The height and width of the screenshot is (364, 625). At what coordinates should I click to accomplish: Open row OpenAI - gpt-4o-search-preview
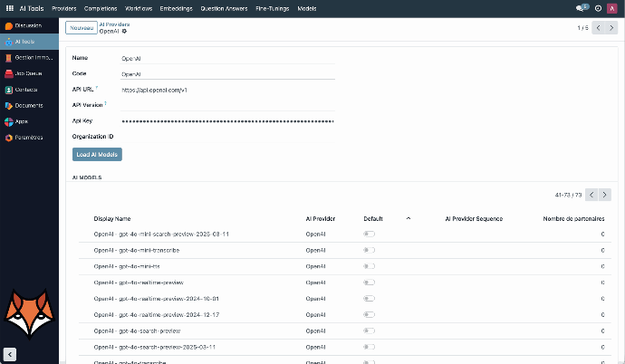(x=345, y=330)
